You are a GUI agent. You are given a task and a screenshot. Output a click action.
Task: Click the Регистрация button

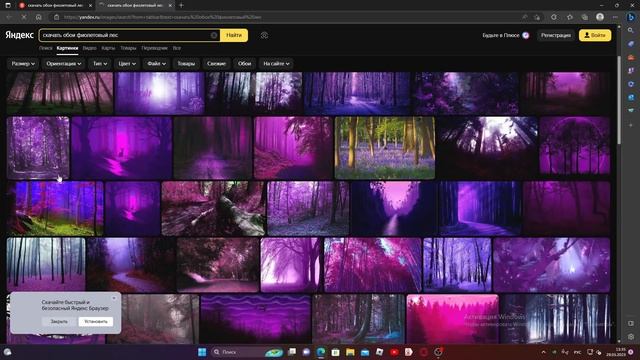[556, 36]
